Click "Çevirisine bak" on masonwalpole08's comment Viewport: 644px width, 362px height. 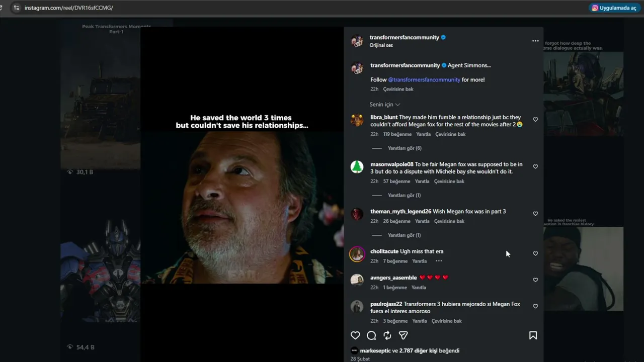coord(449,182)
